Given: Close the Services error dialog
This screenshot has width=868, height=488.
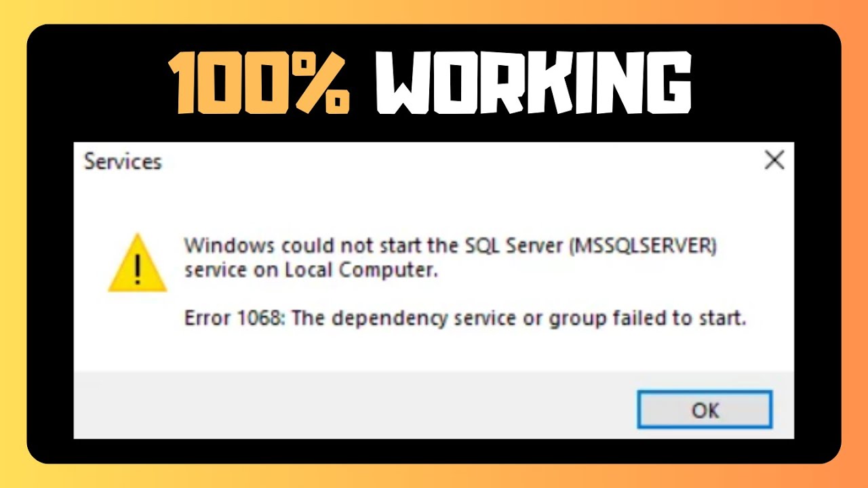Looking at the screenshot, I should pos(774,161).
